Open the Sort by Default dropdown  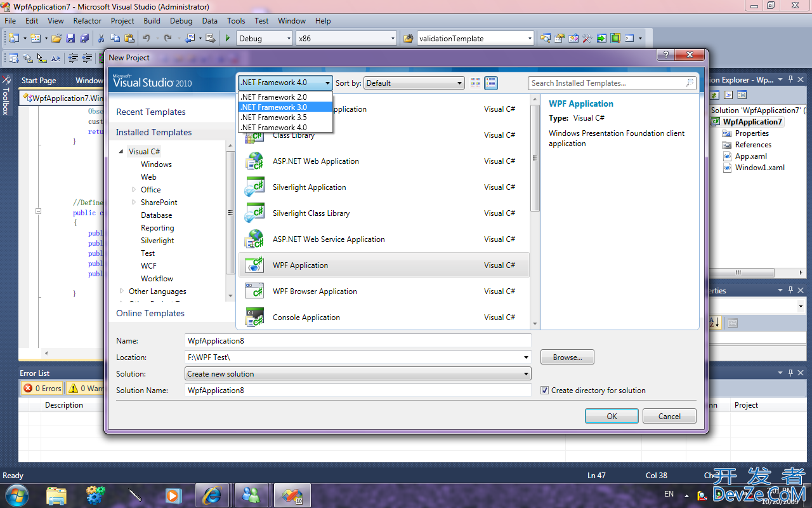click(x=414, y=83)
